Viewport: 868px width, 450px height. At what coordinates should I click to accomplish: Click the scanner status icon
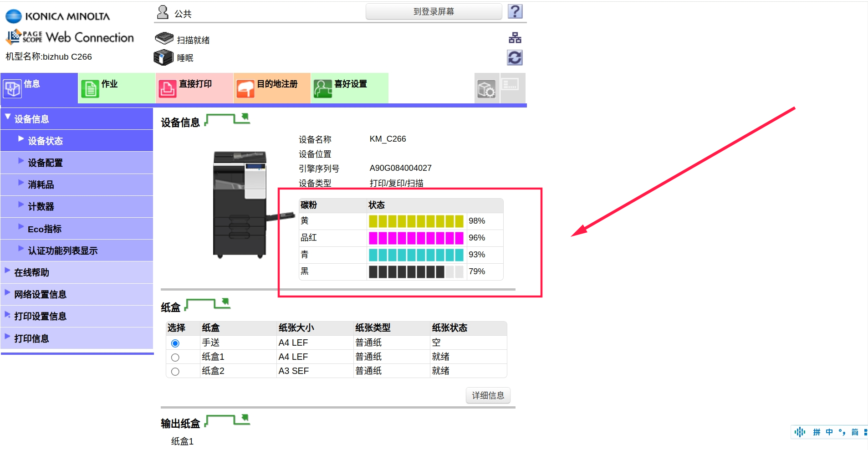point(164,39)
